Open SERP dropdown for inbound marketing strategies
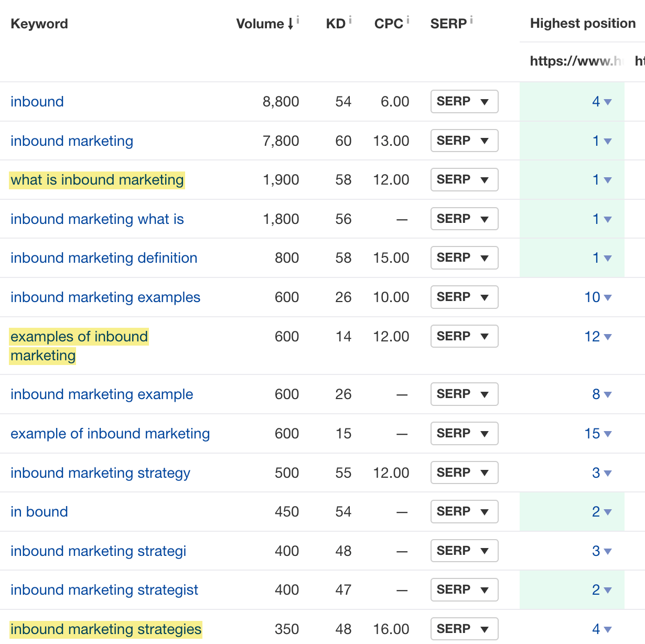The height and width of the screenshot is (644, 645). tap(464, 628)
